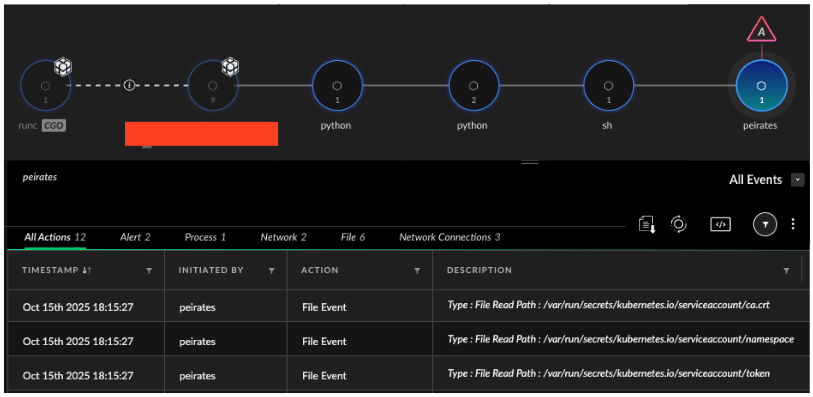Switch to Network Connections 3 tab
The height and width of the screenshot is (397, 813).
(x=450, y=237)
